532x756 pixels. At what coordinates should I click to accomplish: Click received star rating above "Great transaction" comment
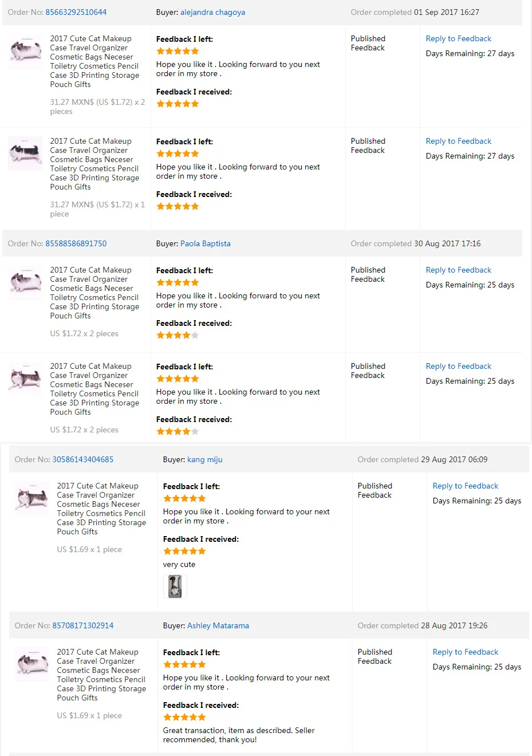tap(184, 717)
